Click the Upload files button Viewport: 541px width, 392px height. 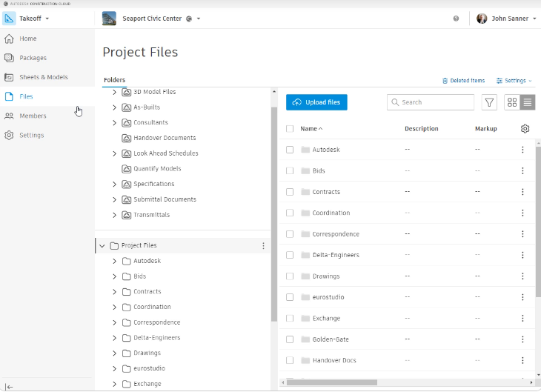pyautogui.click(x=316, y=102)
